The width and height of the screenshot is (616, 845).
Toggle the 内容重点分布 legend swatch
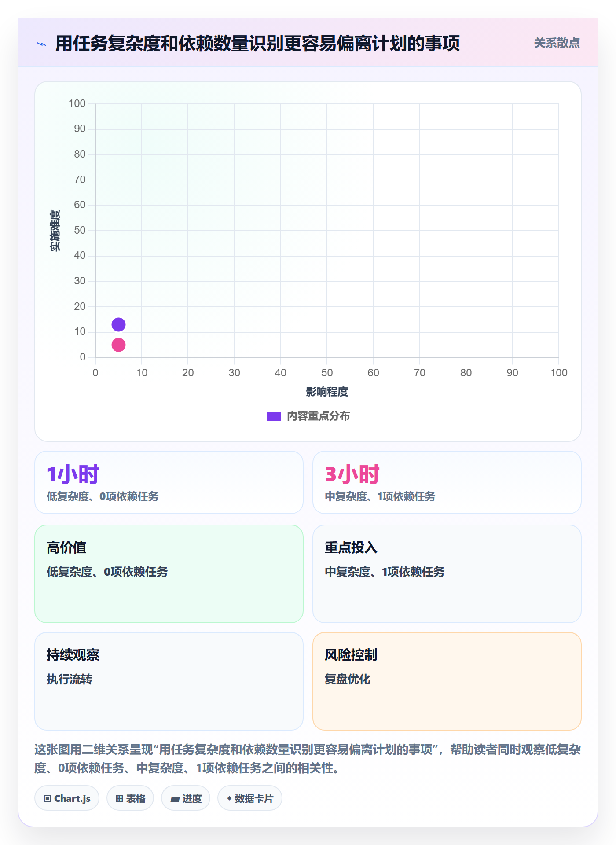coord(273,416)
